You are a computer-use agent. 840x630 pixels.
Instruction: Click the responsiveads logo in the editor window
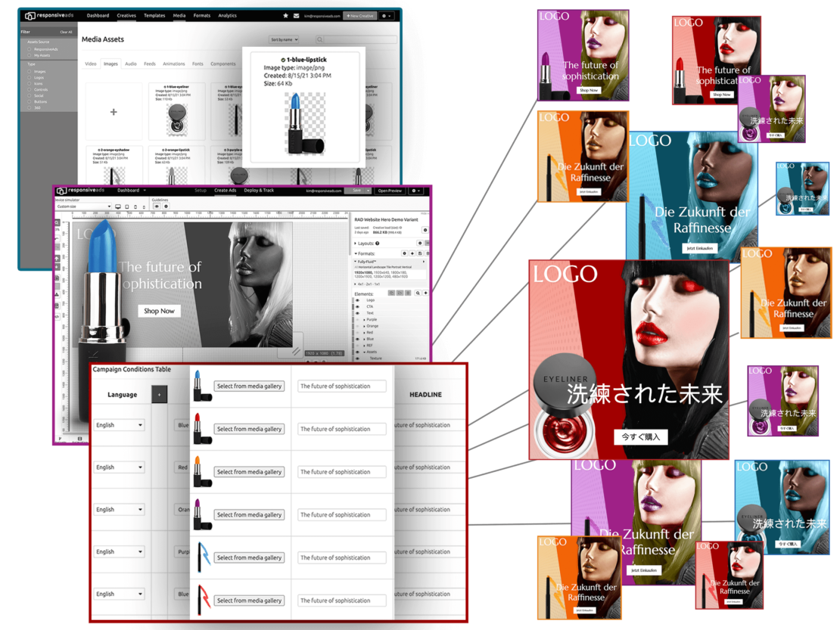pyautogui.click(x=80, y=190)
